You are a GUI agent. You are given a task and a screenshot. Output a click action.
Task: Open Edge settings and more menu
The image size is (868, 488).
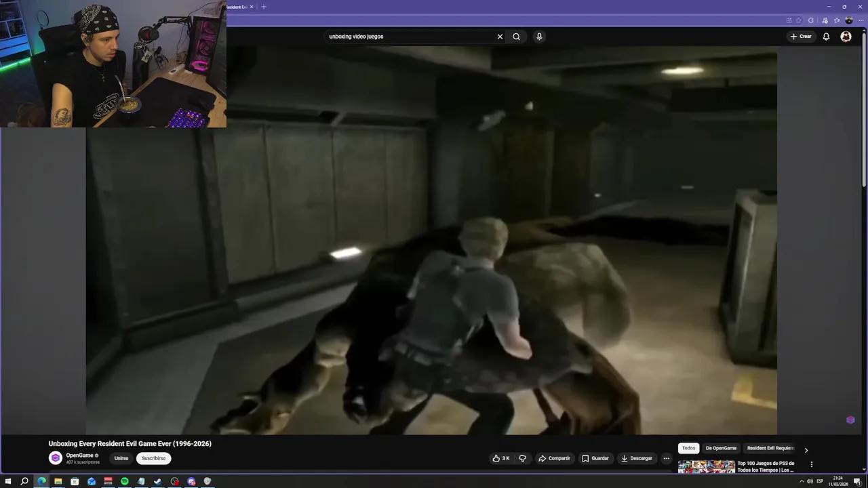tap(861, 20)
